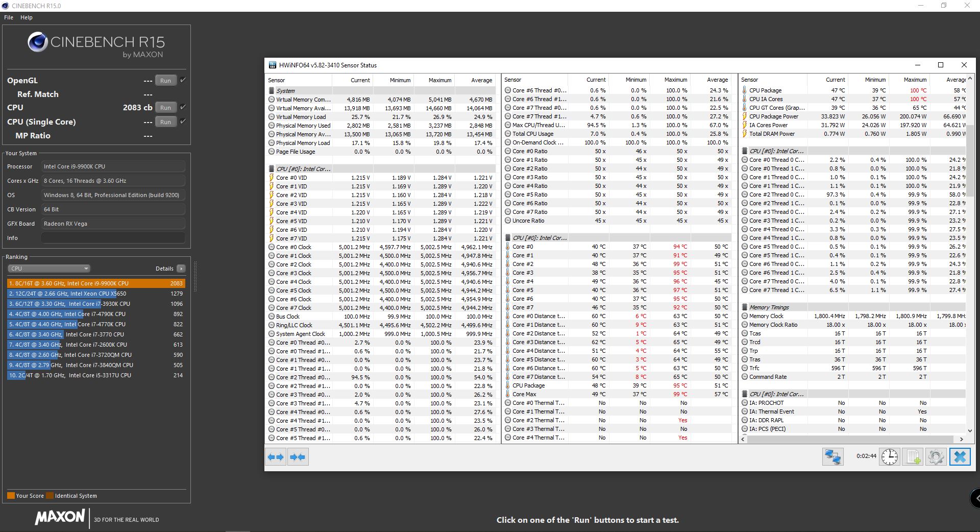The width and height of the screenshot is (980, 532).
Task: Click the horizontal scroll right arrow in HWiNFO
Action: coord(962,439)
